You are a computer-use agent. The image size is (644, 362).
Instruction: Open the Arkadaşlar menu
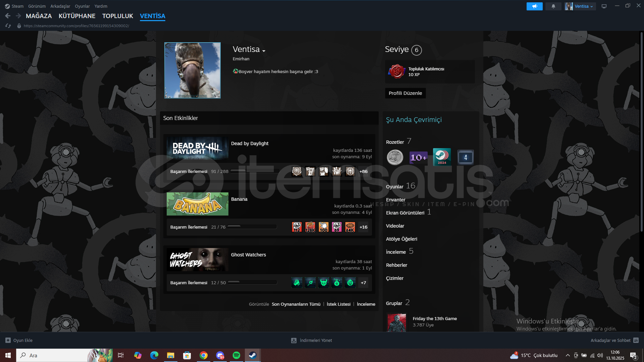click(60, 6)
